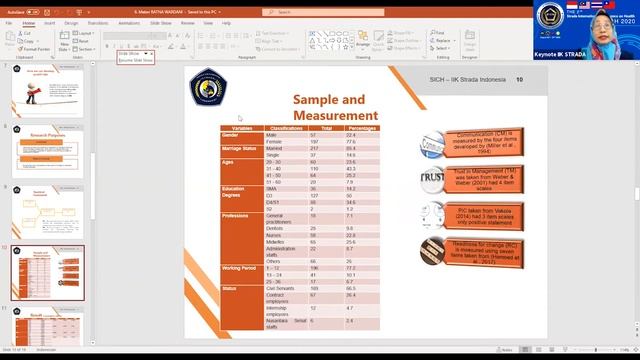Select the Result slide thumbnail

48,327
